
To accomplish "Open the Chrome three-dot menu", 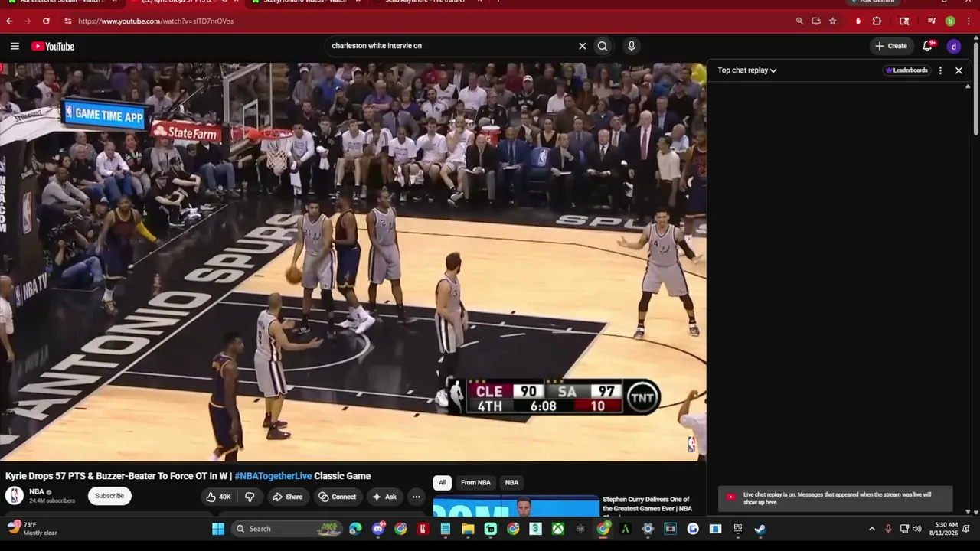I will (969, 21).
